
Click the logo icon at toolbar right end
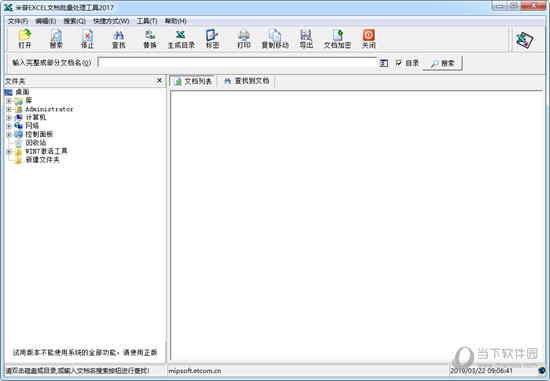coord(524,40)
